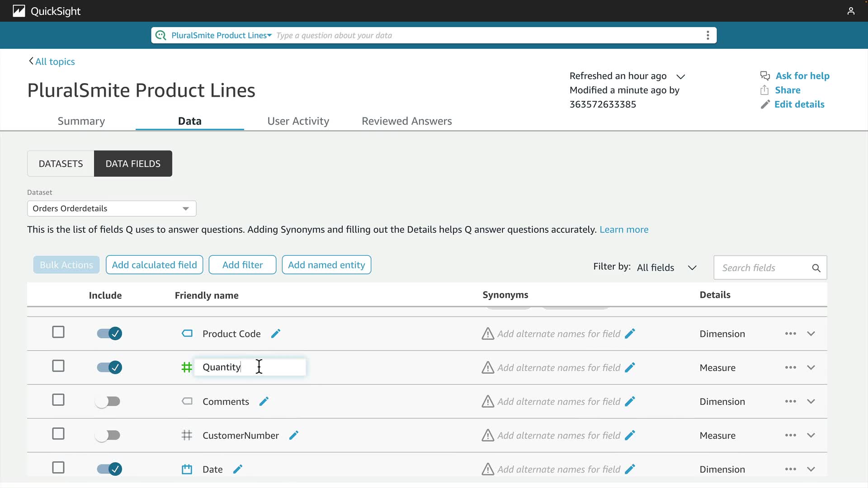The height and width of the screenshot is (488, 868).
Task: Edit synonyms for the Quantity field
Action: coord(630,368)
